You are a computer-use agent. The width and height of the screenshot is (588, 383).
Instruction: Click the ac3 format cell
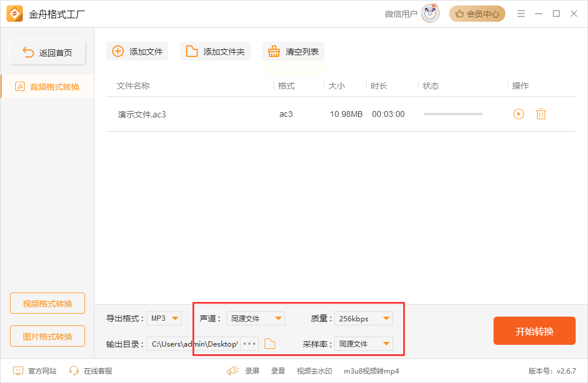tap(286, 114)
